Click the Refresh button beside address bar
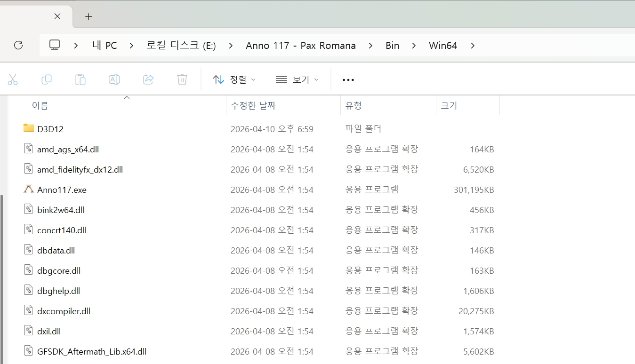The image size is (635, 364). (x=18, y=45)
